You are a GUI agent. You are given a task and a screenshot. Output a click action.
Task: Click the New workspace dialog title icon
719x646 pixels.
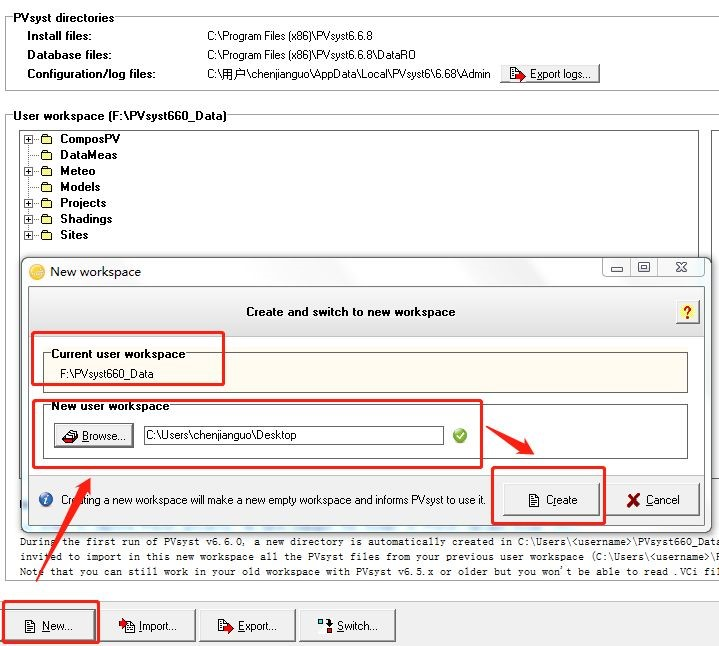(x=37, y=272)
